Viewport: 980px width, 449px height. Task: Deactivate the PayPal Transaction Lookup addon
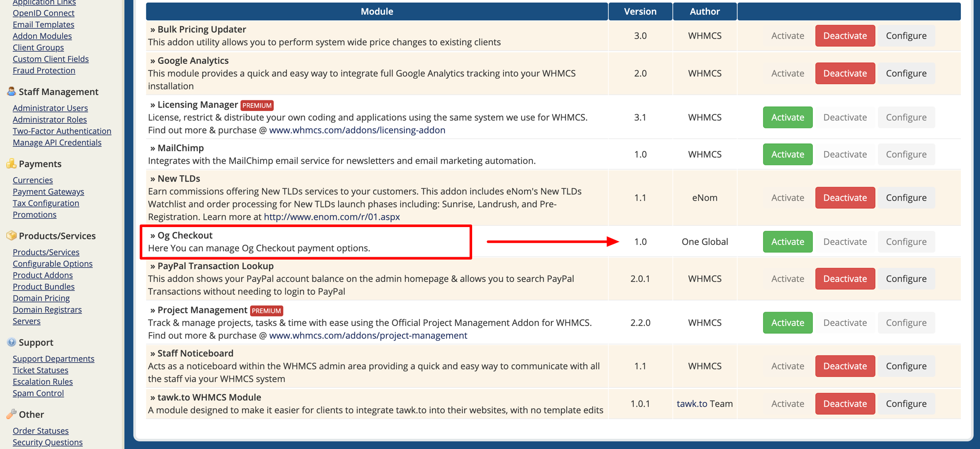[844, 278]
